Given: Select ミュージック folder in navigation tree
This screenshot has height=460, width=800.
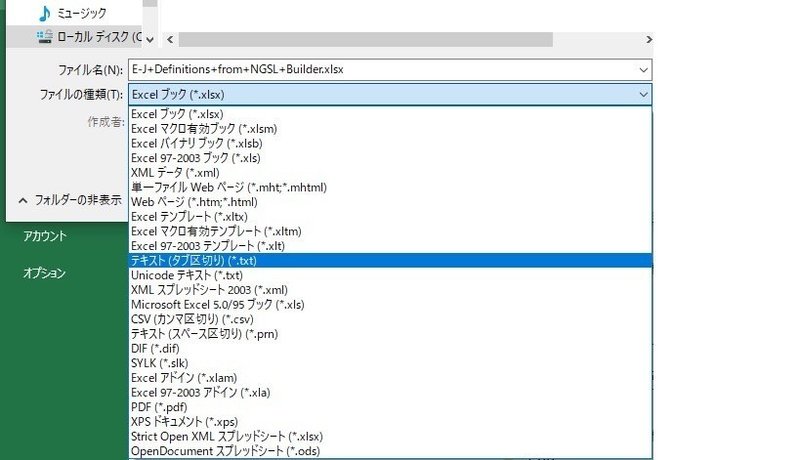Looking at the screenshot, I should pyautogui.click(x=81, y=13).
